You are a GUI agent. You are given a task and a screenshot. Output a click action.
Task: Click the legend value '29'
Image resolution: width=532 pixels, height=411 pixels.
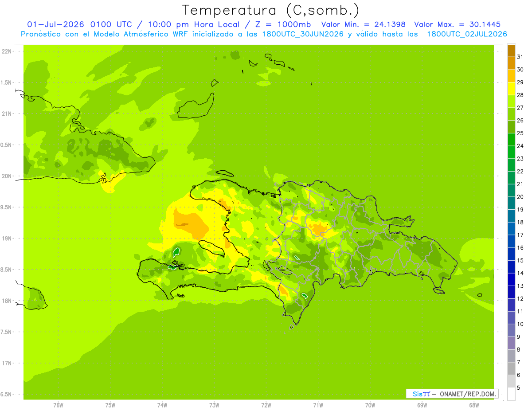click(520, 82)
